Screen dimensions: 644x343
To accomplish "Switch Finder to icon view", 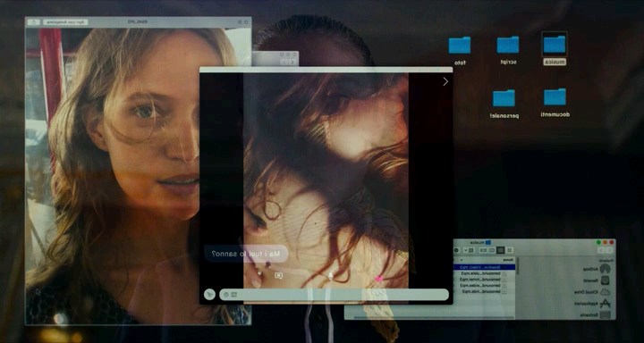I will coord(509,250).
